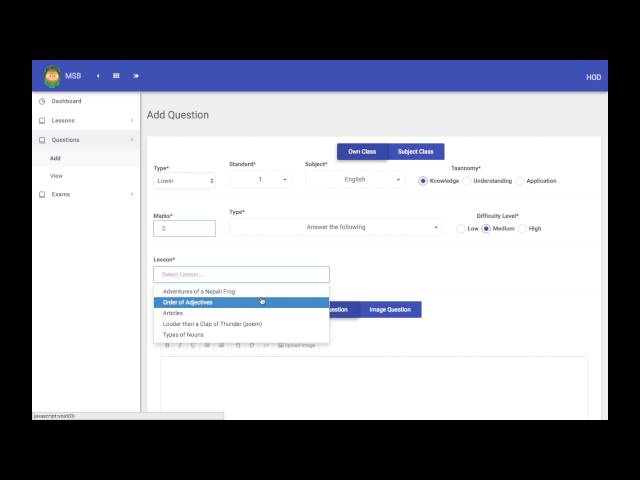Image resolution: width=640 pixels, height=480 pixels.
Task: Choose High difficulty level
Action: coord(522,229)
